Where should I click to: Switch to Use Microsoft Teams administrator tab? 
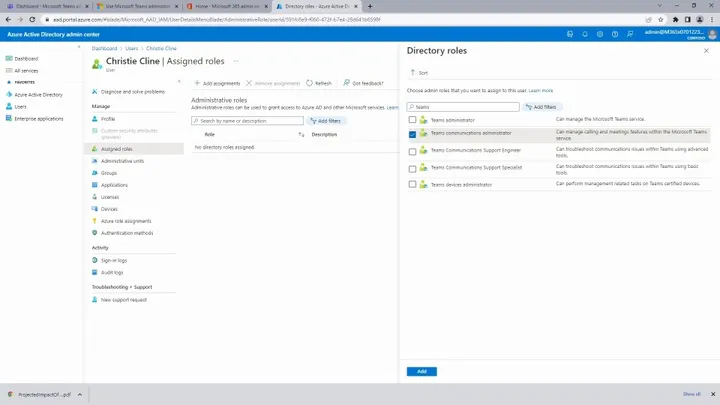(137, 6)
